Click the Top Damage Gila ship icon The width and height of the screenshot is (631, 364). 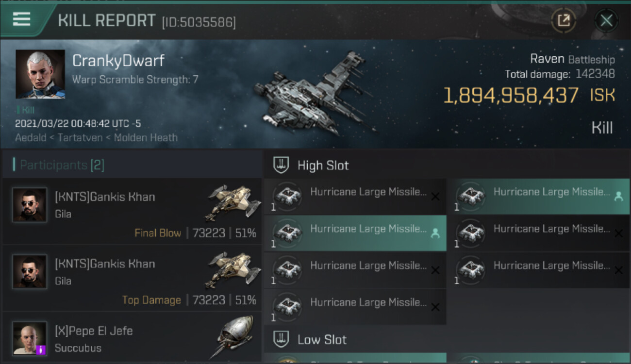coord(230,270)
